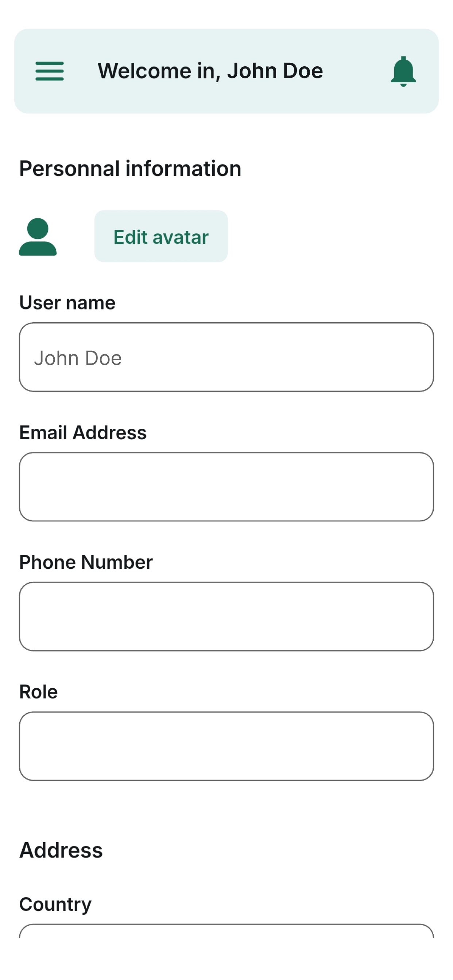Viewport: 453px width, 980px height.
Task: Click the 'User name' field label
Action: (67, 303)
